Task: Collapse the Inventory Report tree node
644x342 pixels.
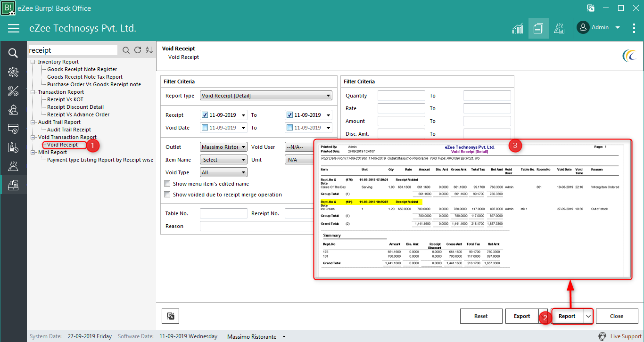Action: click(33, 62)
